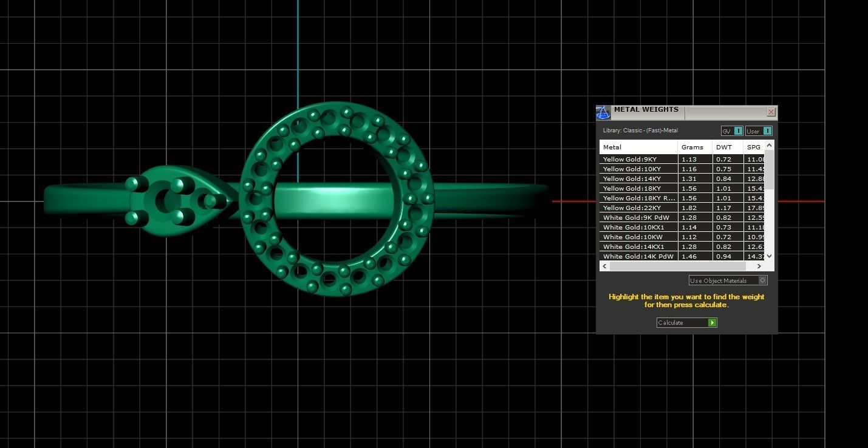
Task: Toggle the User library switch
Action: (759, 131)
